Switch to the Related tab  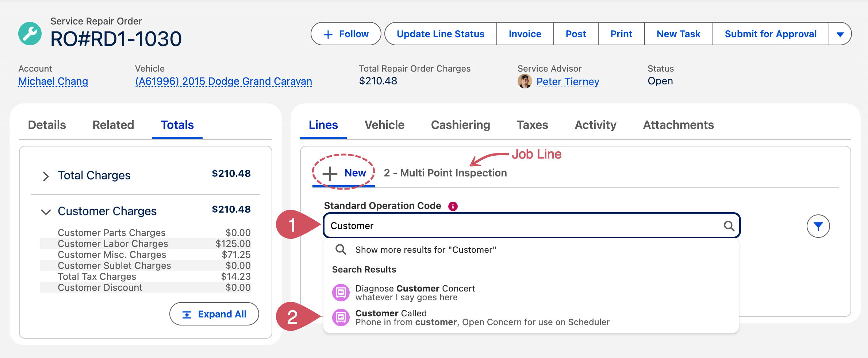tap(113, 125)
